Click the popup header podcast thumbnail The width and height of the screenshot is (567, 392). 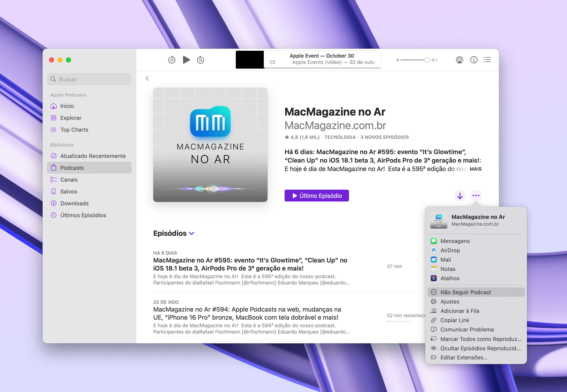439,220
